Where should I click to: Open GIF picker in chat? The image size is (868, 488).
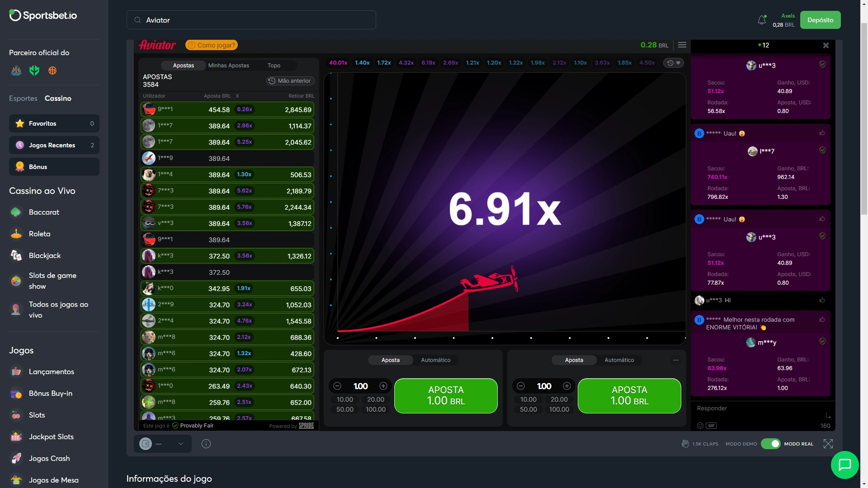point(712,426)
